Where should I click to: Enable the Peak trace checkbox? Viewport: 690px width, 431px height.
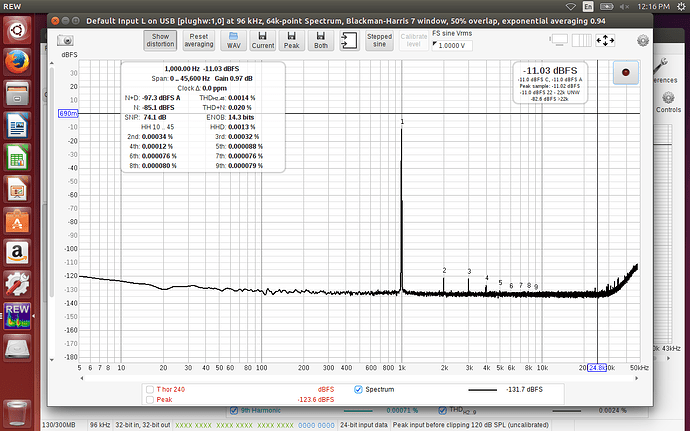tap(150, 400)
